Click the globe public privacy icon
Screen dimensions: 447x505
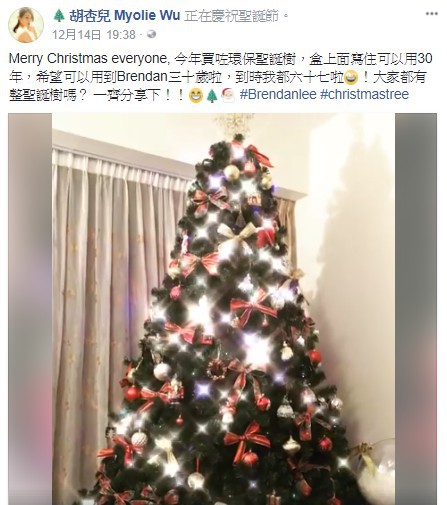click(152, 34)
